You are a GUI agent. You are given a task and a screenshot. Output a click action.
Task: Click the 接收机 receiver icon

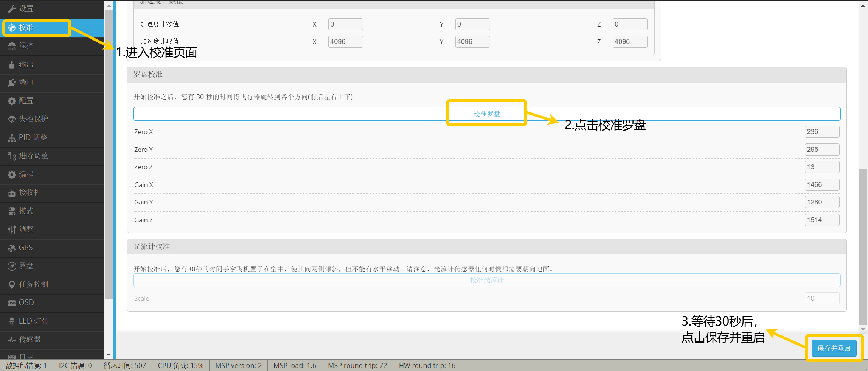click(x=12, y=193)
